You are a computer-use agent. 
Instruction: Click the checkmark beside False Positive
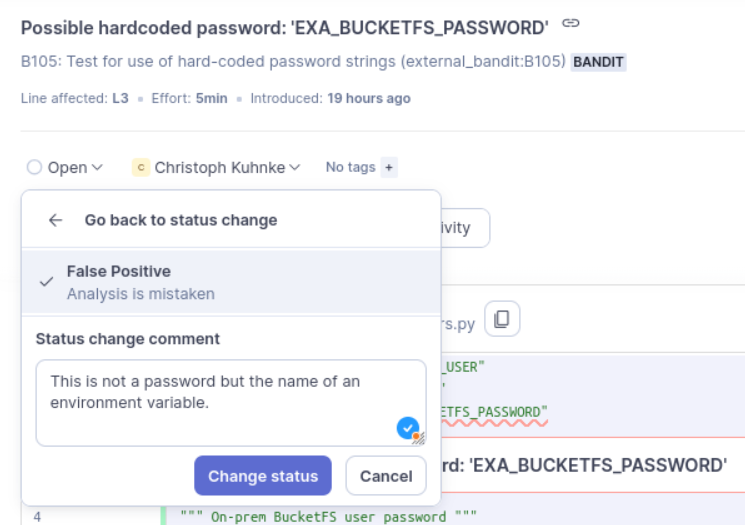click(x=46, y=282)
